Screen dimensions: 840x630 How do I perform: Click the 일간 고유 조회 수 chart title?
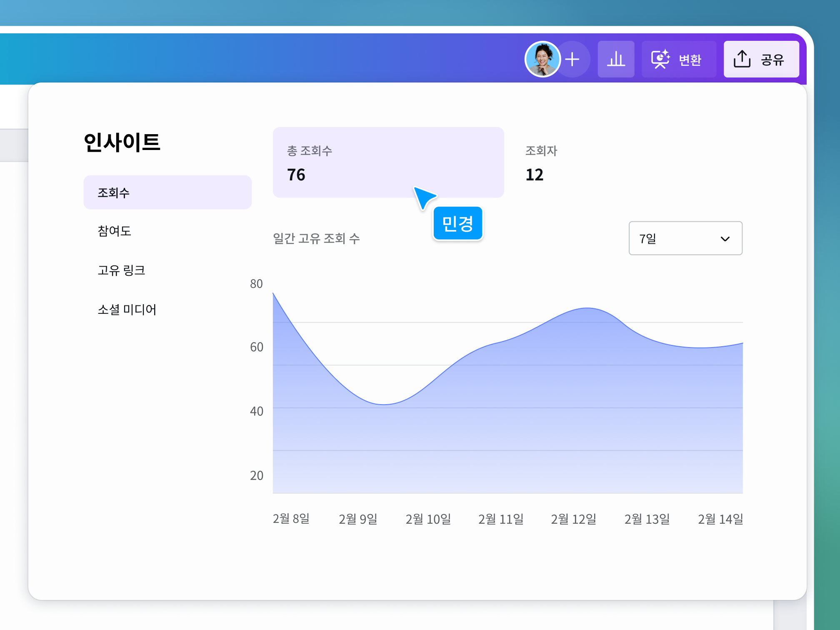[317, 238]
